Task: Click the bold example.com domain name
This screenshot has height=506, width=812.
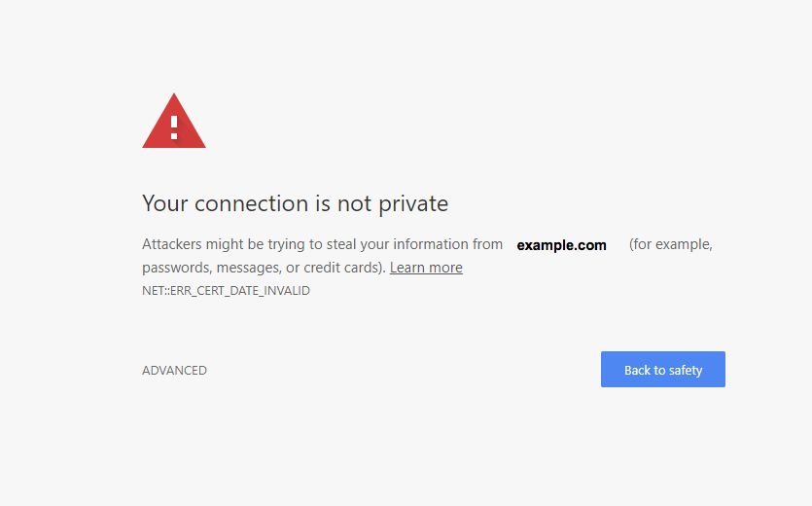Action: tap(561, 245)
